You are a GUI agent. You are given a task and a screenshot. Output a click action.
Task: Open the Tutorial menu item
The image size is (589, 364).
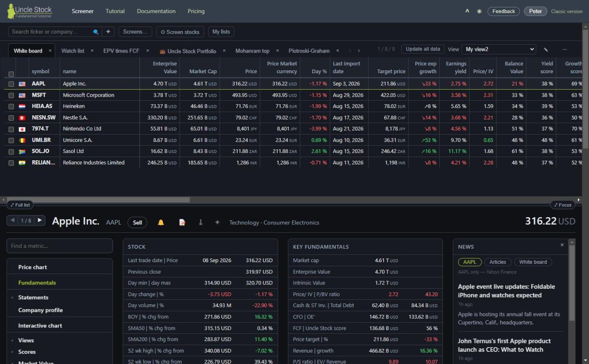(x=115, y=11)
